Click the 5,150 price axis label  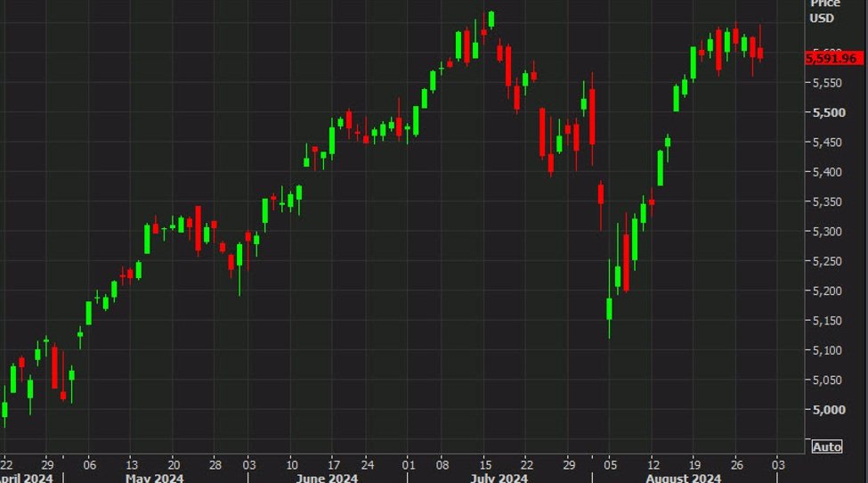(x=827, y=321)
